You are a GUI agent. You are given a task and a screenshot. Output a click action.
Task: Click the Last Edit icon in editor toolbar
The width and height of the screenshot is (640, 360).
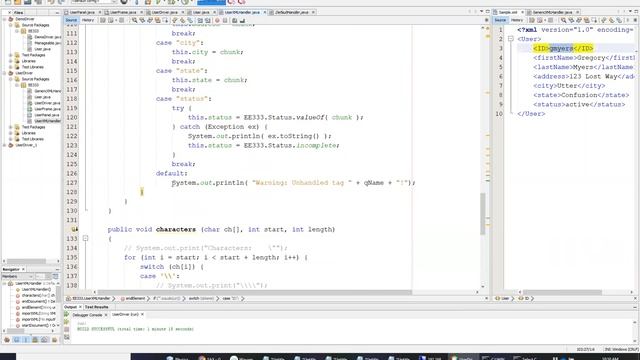tap(103, 20)
